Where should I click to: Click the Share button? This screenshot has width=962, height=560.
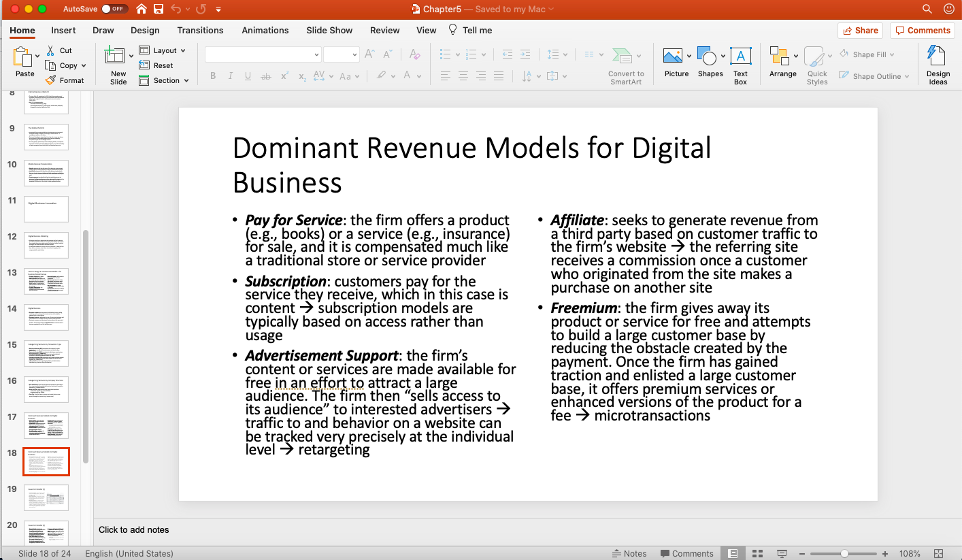click(x=860, y=30)
